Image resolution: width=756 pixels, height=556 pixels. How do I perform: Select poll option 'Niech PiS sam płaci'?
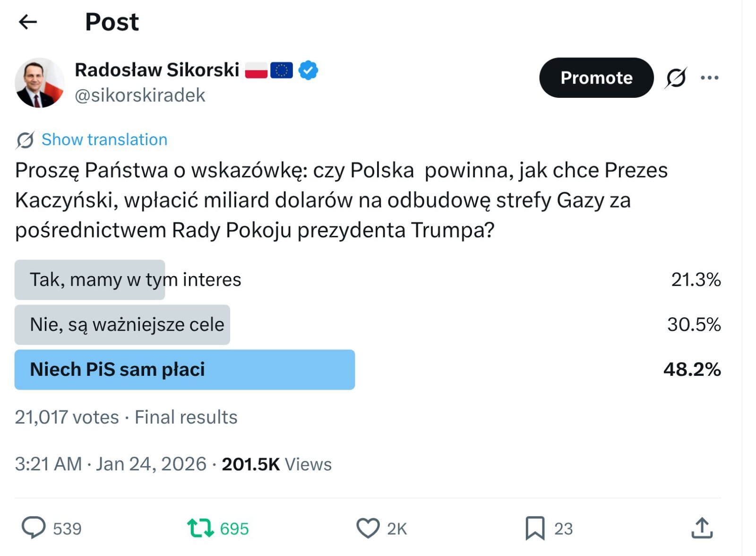coord(118,370)
